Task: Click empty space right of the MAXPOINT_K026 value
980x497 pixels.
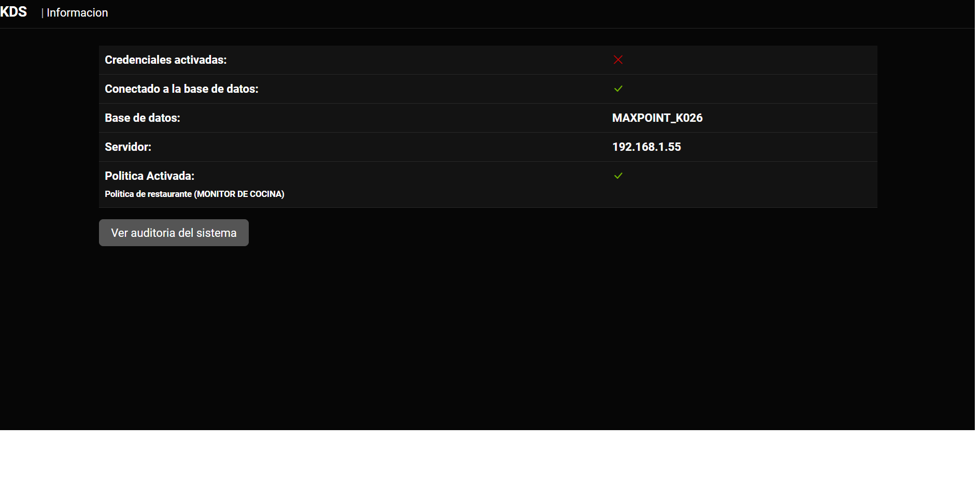Action: (788, 118)
